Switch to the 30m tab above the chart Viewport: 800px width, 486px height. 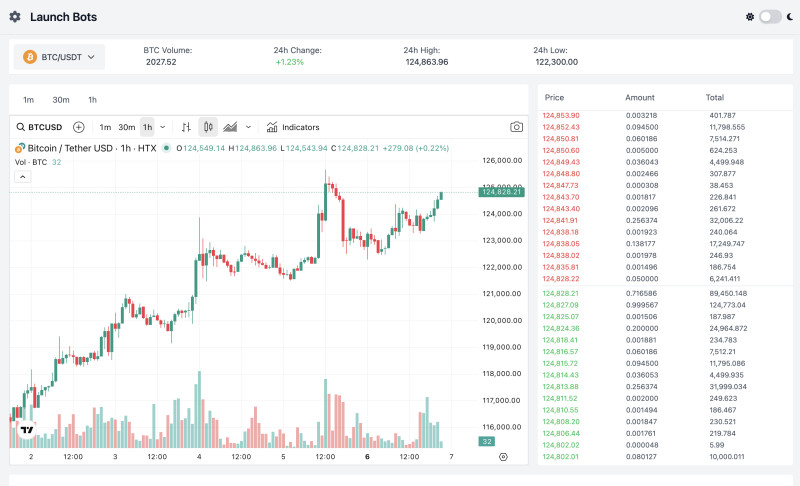[x=61, y=99]
